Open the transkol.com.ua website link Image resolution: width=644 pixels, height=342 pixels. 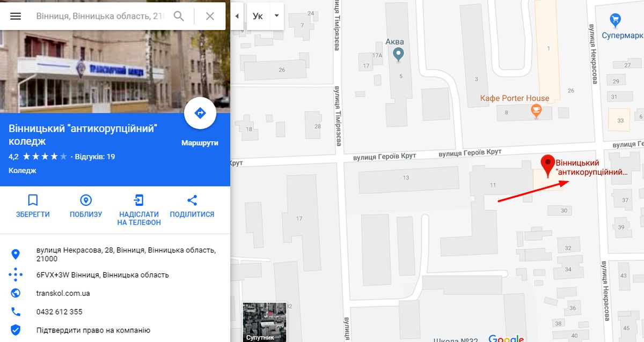click(x=63, y=293)
